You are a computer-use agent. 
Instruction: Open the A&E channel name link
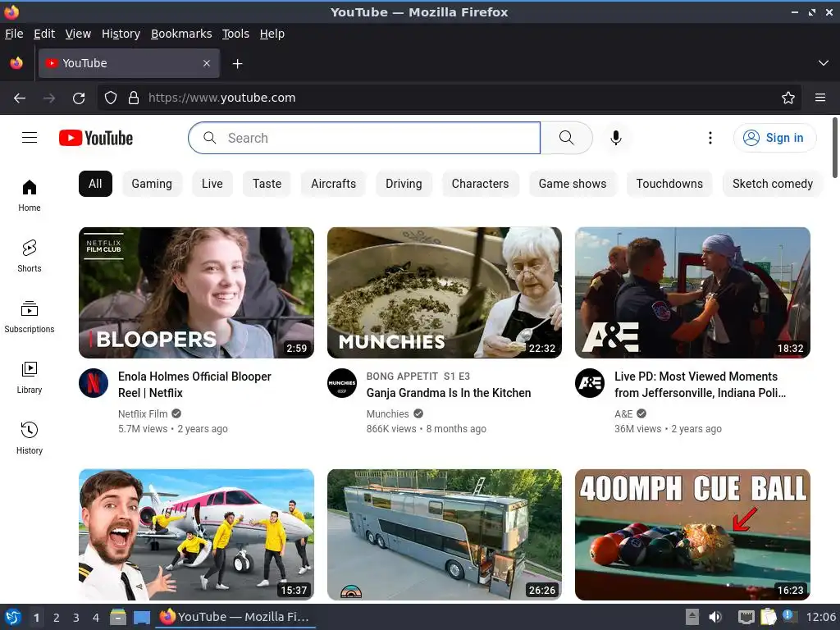(x=623, y=413)
